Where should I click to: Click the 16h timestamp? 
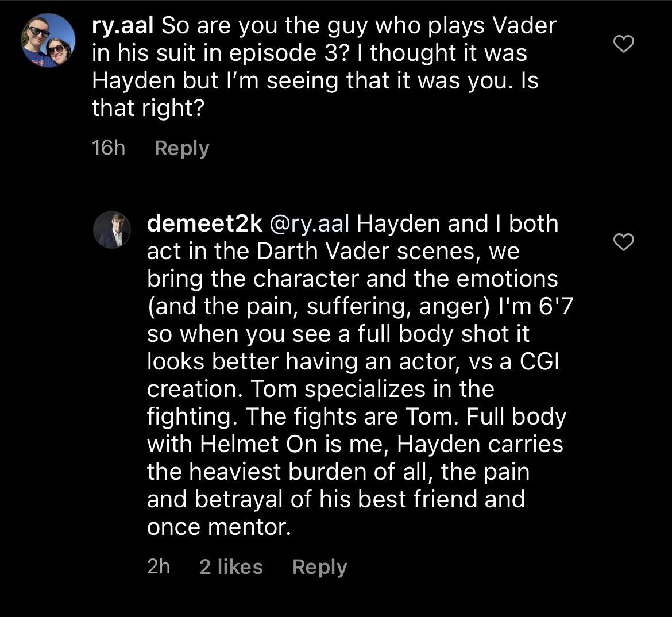tap(109, 148)
